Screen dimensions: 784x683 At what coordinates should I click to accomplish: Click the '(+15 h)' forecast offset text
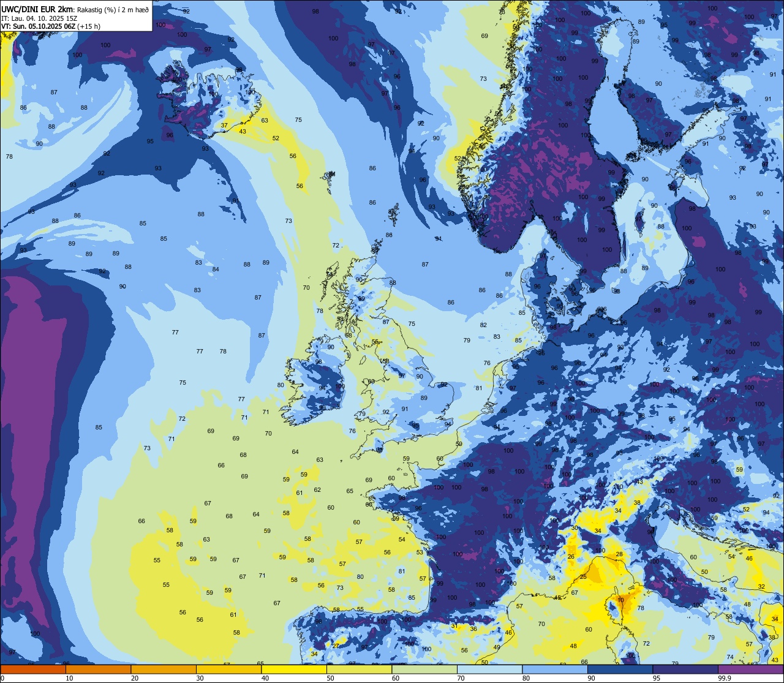[89, 26]
